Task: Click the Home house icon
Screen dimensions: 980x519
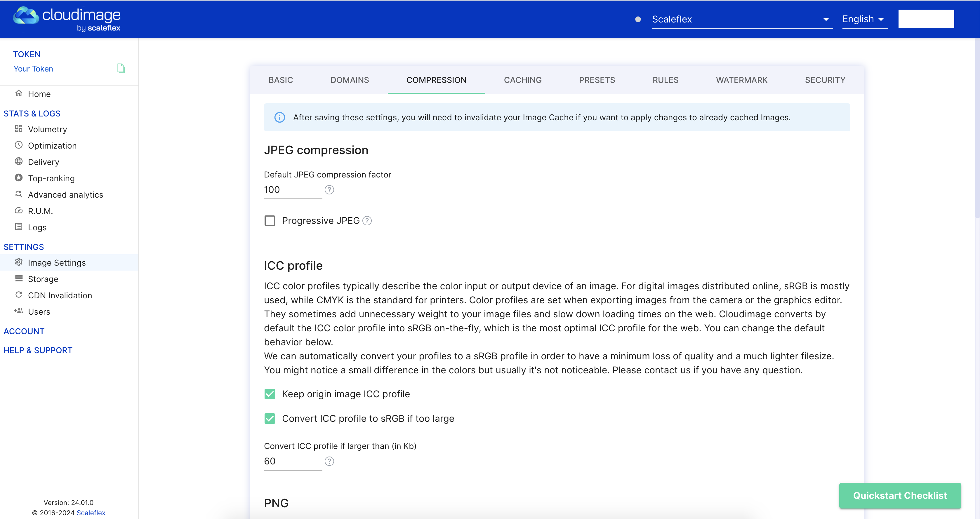Action: pyautogui.click(x=19, y=93)
